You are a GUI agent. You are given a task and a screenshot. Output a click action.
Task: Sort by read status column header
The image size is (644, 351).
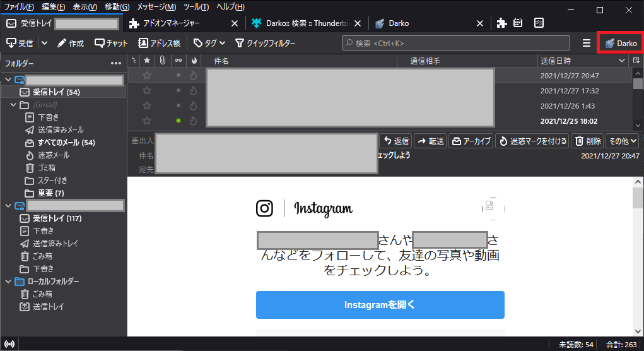[179, 61]
